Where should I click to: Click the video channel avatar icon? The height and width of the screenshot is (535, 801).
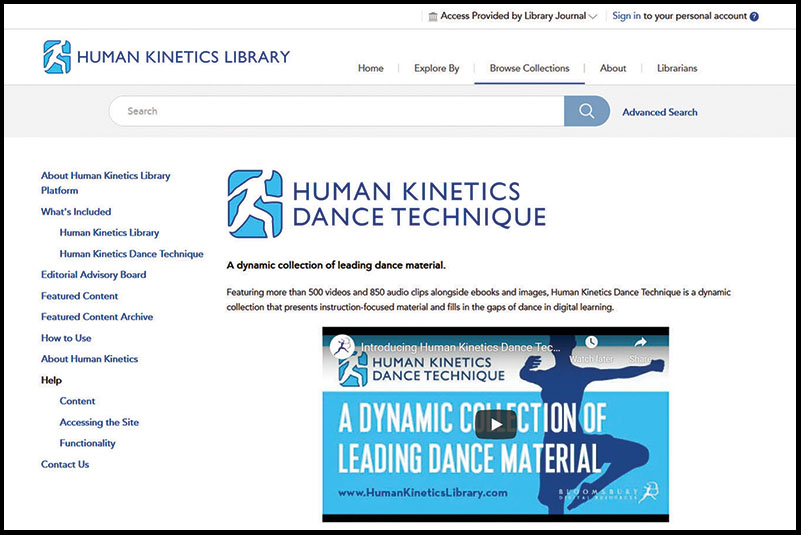[342, 347]
